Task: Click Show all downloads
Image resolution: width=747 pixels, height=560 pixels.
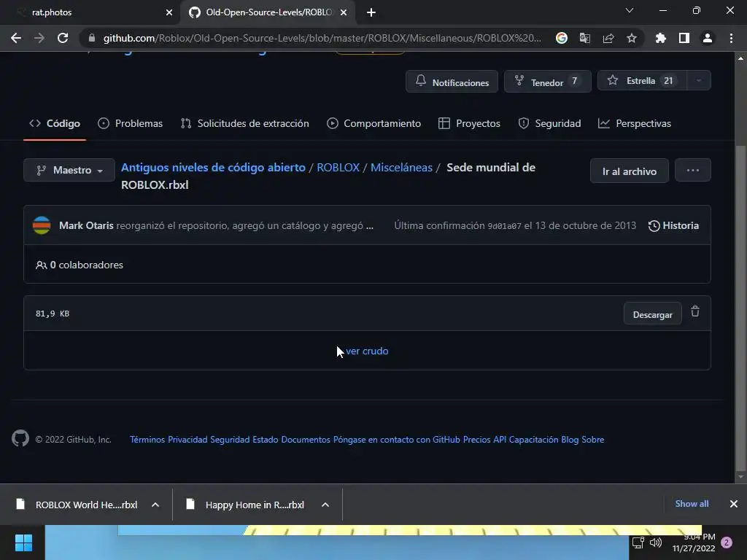Action: [692, 503]
